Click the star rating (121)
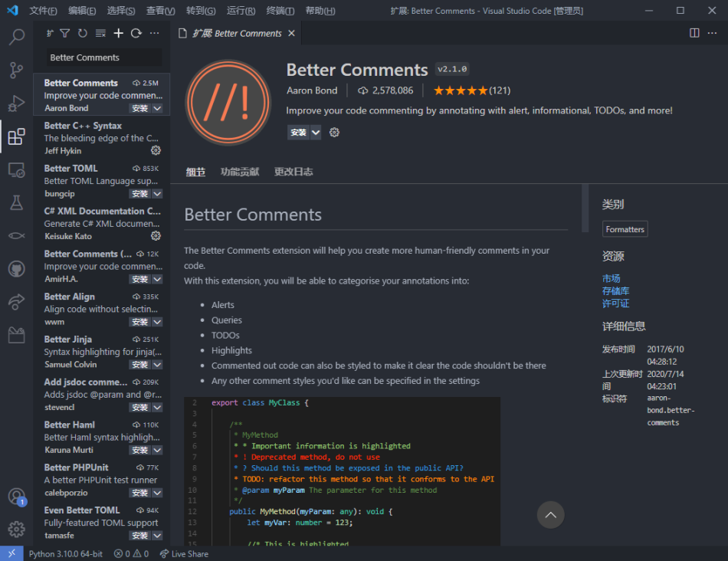This screenshot has width=728, height=561. tap(472, 90)
